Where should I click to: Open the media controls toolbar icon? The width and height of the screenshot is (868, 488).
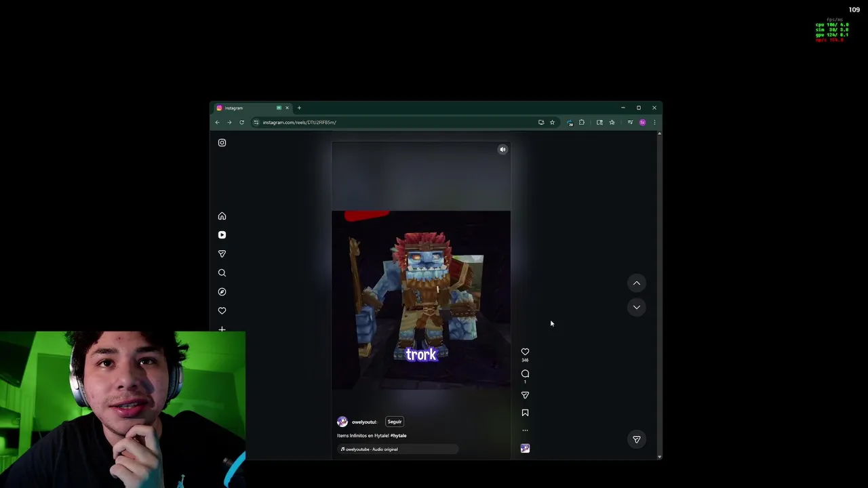coord(630,123)
